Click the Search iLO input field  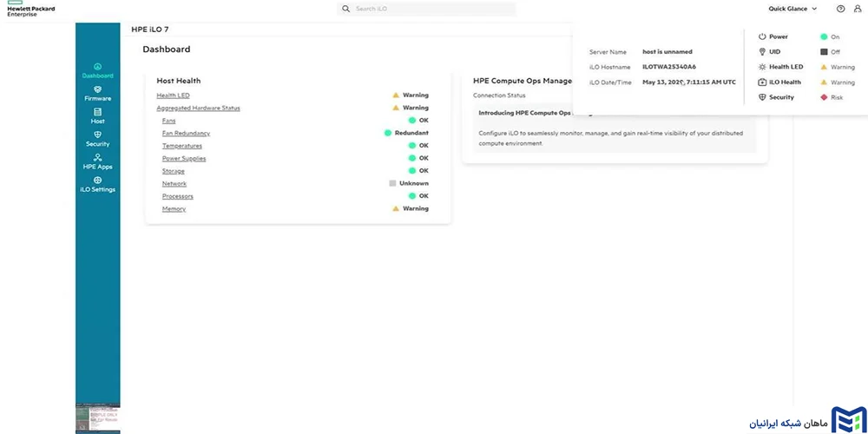(426, 9)
